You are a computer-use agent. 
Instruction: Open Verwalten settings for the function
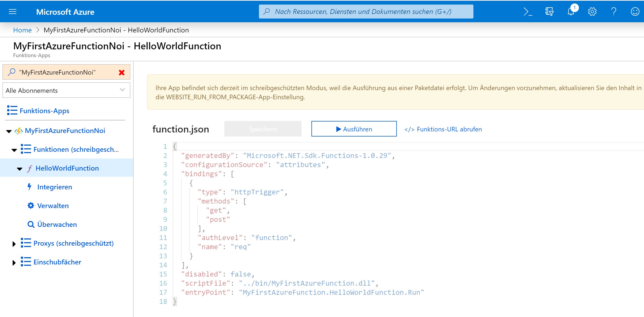pos(53,206)
